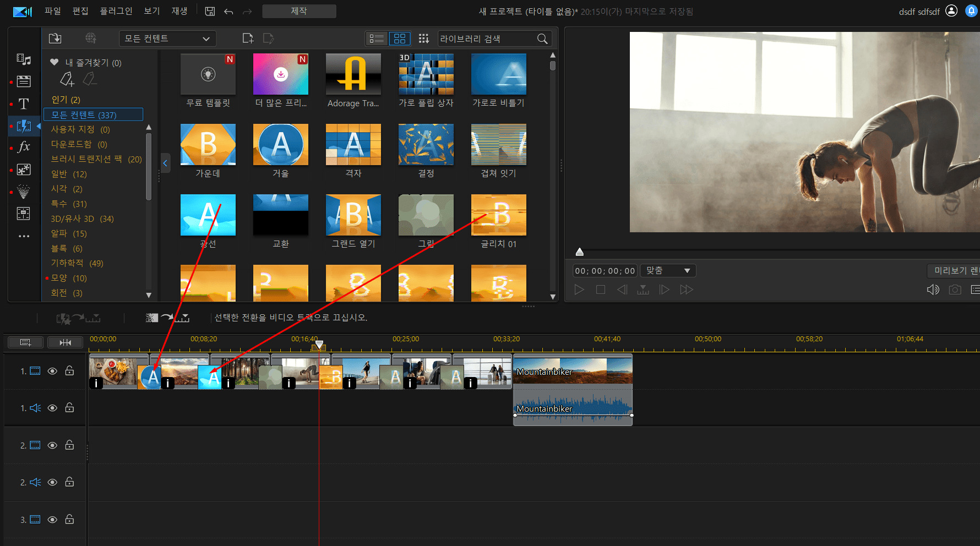
Task: Hide video track 2 with eye icon
Action: [52, 445]
